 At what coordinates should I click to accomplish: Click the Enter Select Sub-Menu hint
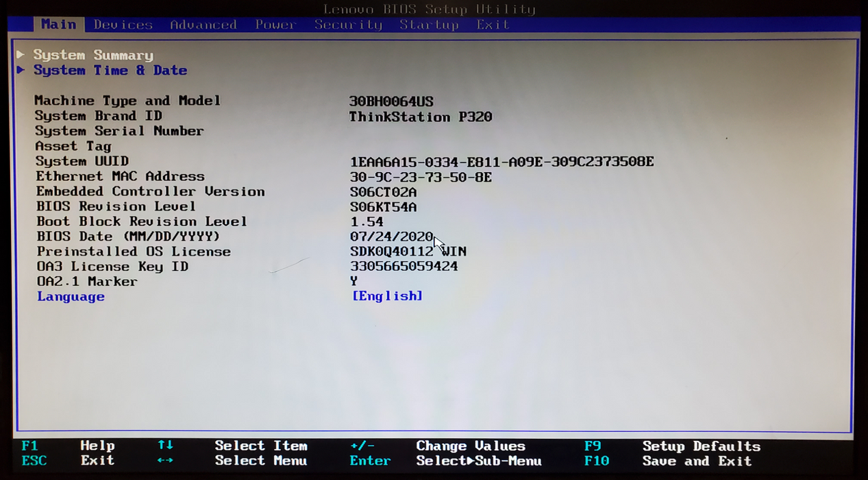445,461
